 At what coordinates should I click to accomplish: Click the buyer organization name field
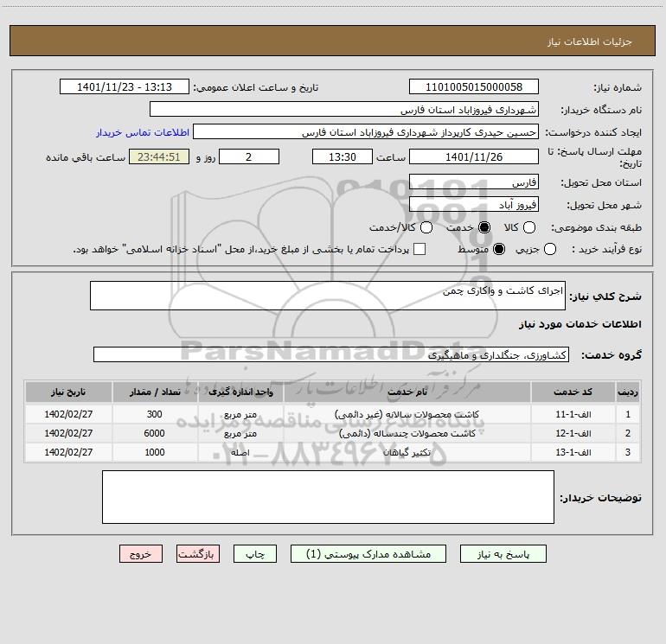[x=344, y=110]
